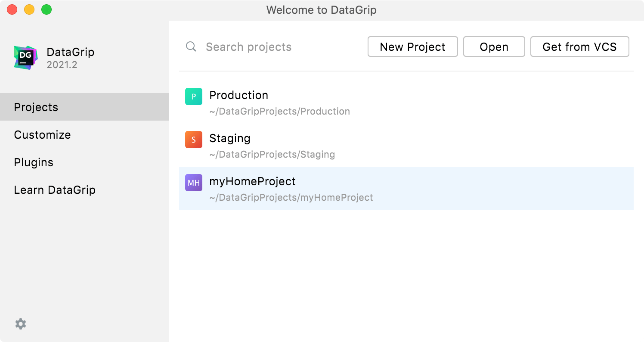Open the Staging project by name
Viewport: 644px width, 342px height.
[x=229, y=138]
